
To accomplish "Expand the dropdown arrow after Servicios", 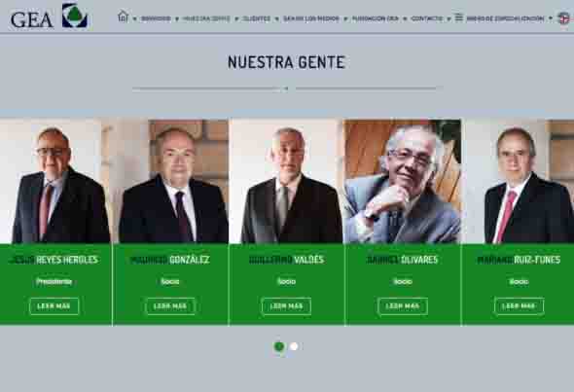I will coord(177,19).
